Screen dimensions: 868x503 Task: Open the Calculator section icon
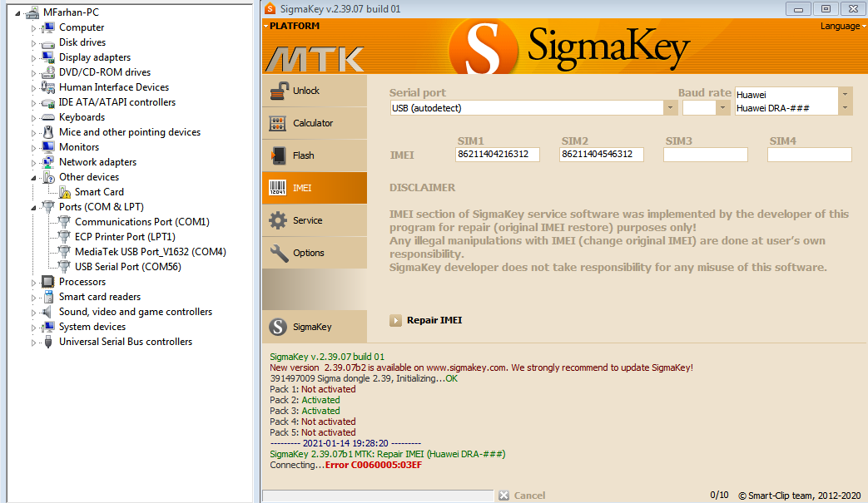(x=278, y=123)
